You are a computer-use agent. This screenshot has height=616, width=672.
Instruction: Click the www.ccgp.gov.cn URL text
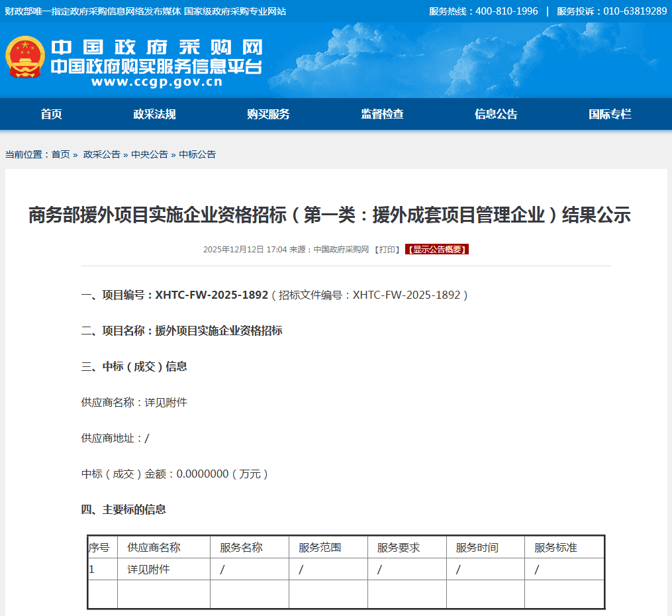[156, 83]
